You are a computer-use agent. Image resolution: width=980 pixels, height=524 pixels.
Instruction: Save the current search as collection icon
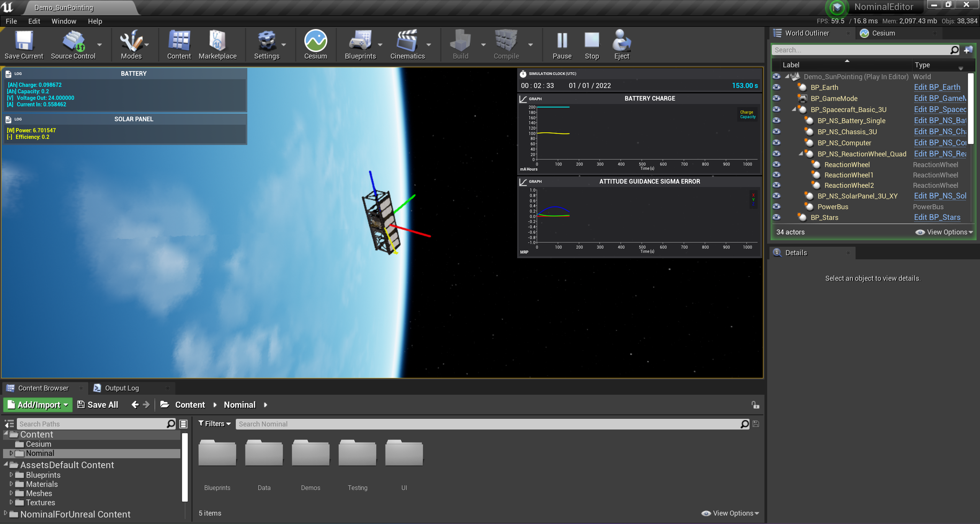point(756,424)
